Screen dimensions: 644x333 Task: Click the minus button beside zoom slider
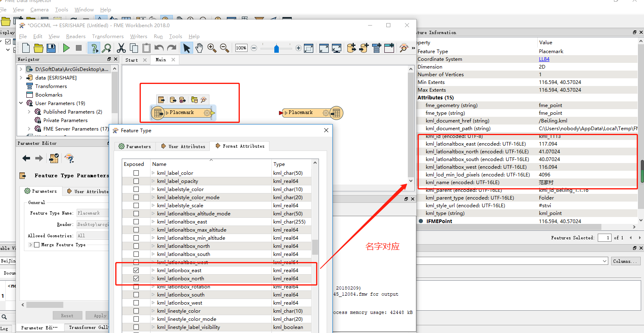point(254,48)
